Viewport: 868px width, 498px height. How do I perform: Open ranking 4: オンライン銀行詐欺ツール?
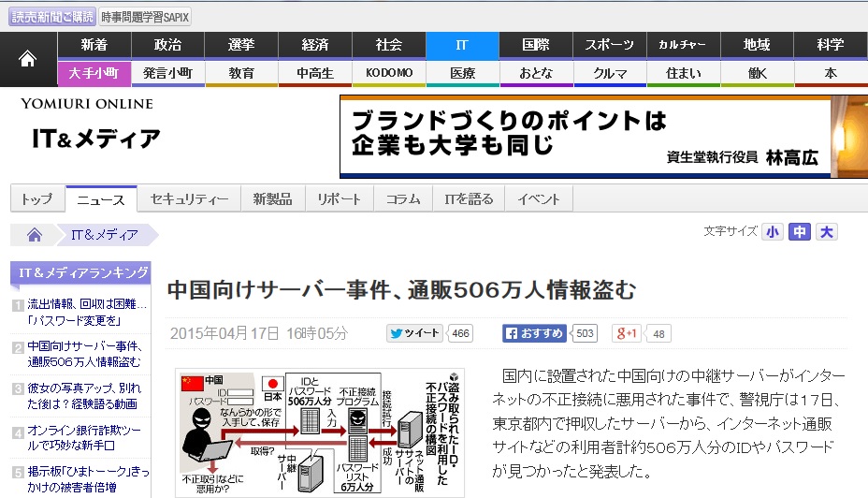(x=84, y=437)
